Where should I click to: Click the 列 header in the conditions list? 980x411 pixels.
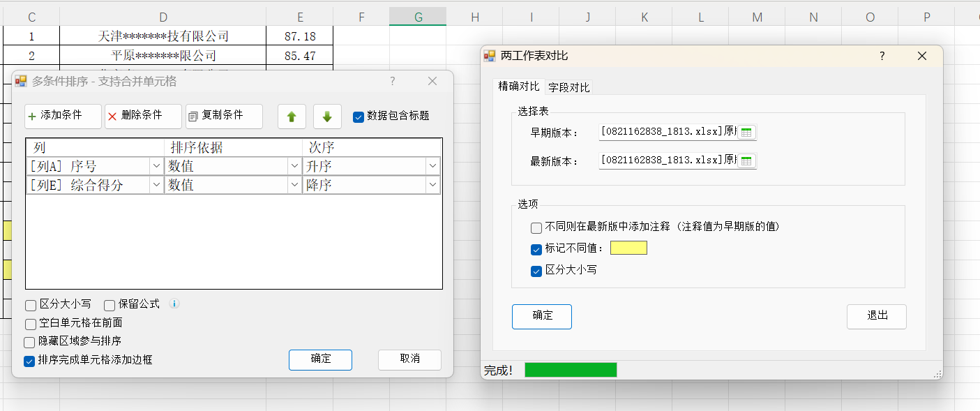[96, 148]
